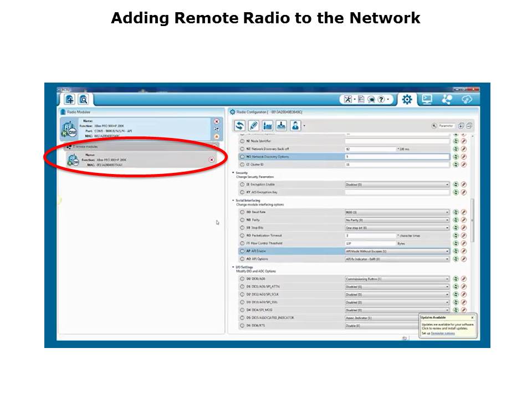Click the Parameter search field

[x=443, y=126]
